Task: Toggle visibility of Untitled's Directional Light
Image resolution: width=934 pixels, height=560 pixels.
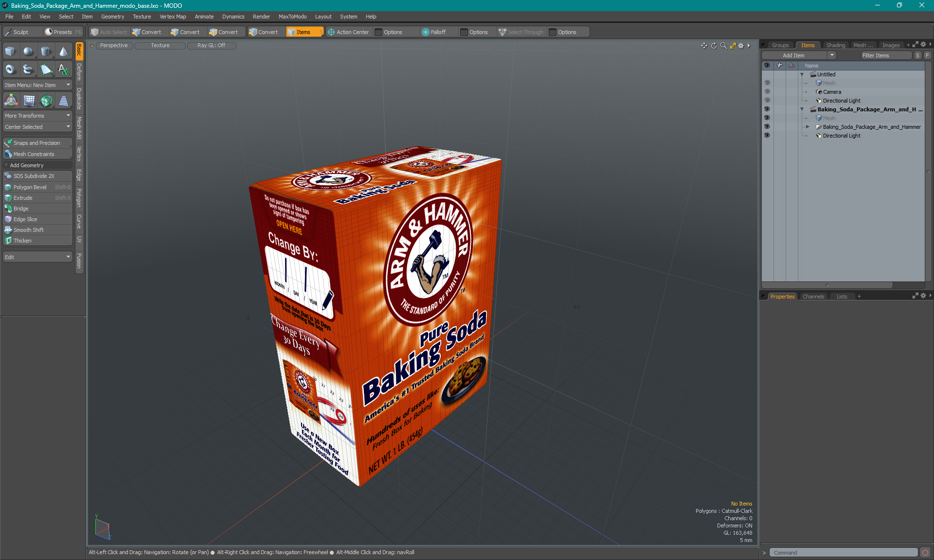Action: click(x=767, y=101)
